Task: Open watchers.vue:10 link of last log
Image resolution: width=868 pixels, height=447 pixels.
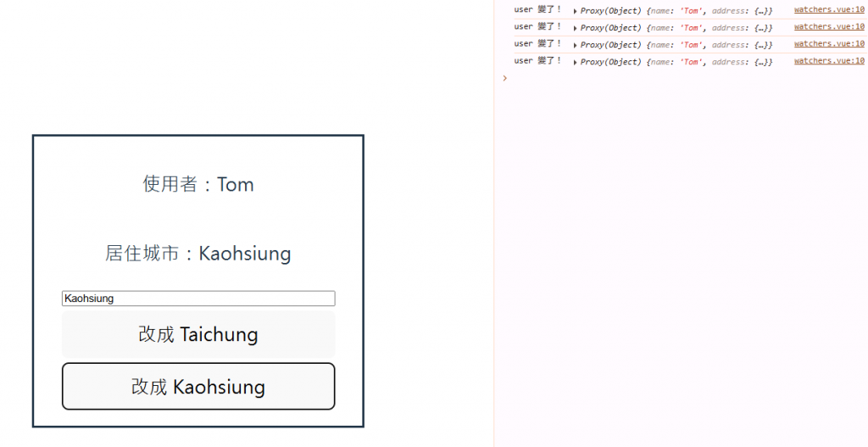Action: 829,60
